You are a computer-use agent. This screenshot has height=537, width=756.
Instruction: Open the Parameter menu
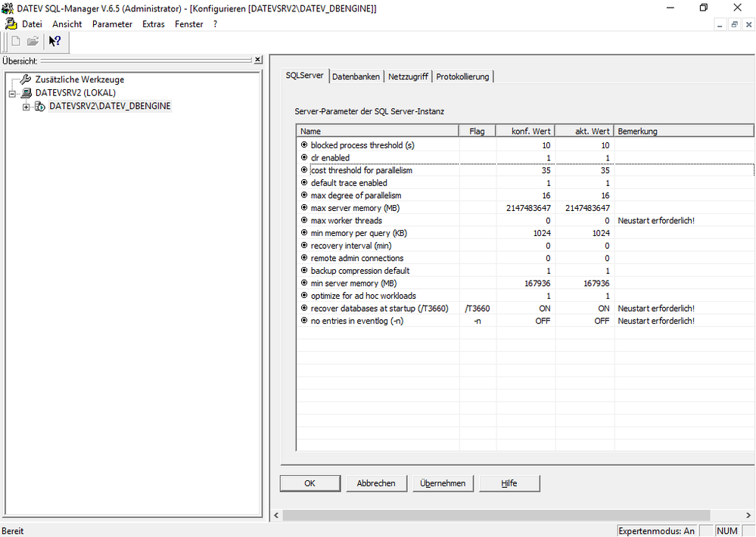[x=112, y=24]
